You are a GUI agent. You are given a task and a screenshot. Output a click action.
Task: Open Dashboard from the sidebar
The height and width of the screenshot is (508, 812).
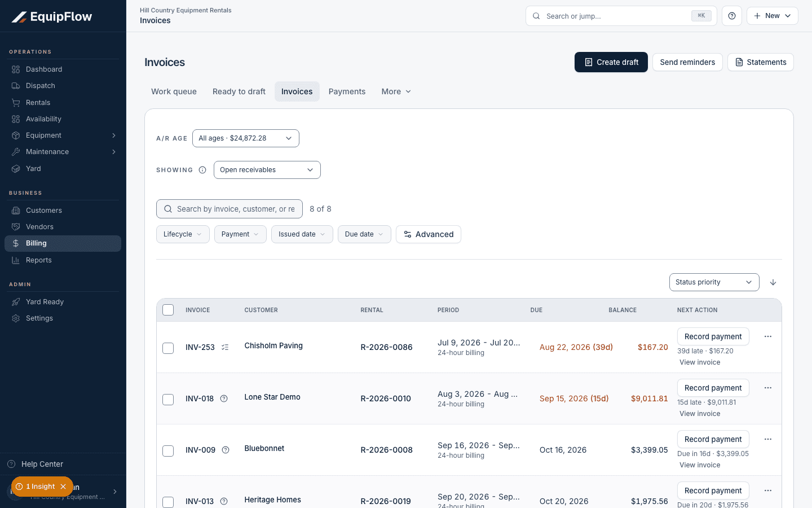coord(63,69)
